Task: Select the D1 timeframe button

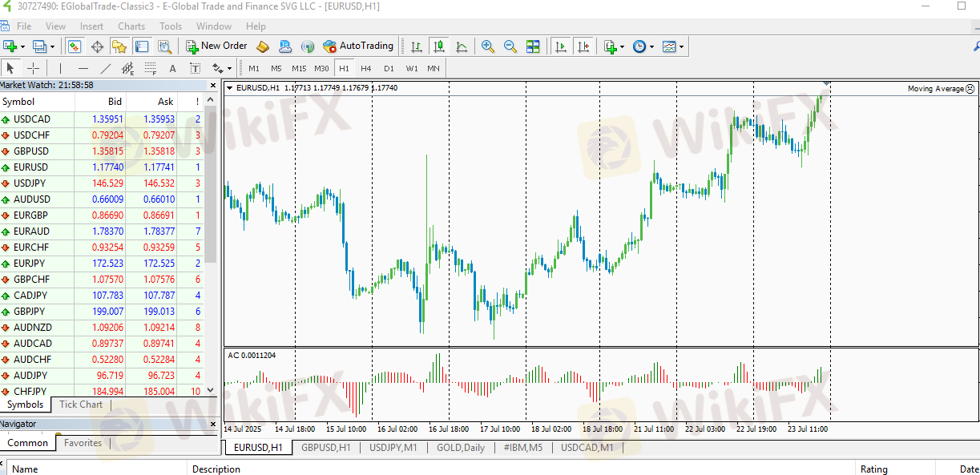Action: click(389, 68)
